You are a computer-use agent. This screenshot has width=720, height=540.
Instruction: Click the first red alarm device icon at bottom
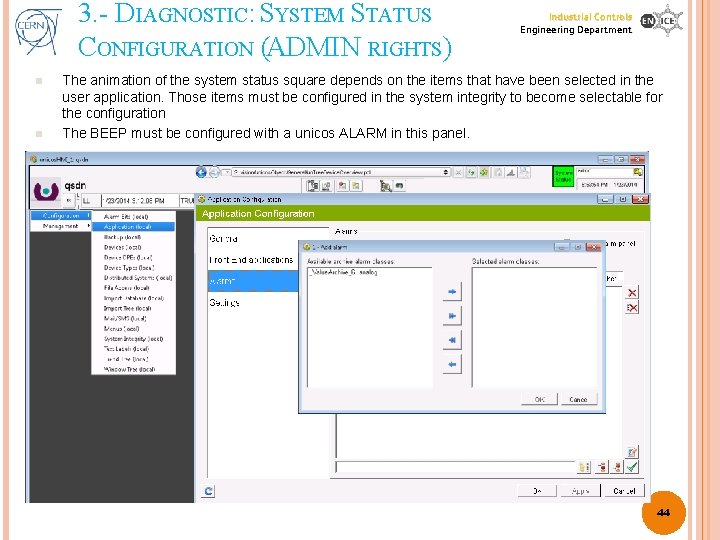pos(602,467)
